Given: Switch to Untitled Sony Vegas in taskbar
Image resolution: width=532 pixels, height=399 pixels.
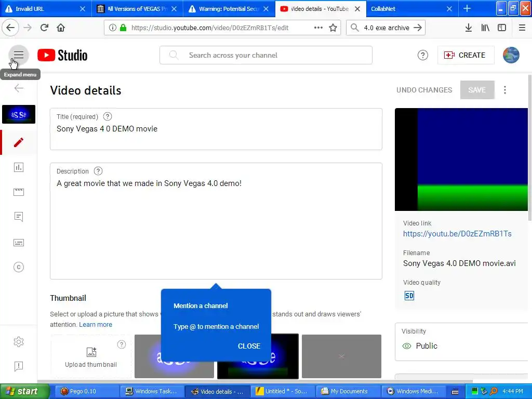Looking at the screenshot, I should 282,391.
